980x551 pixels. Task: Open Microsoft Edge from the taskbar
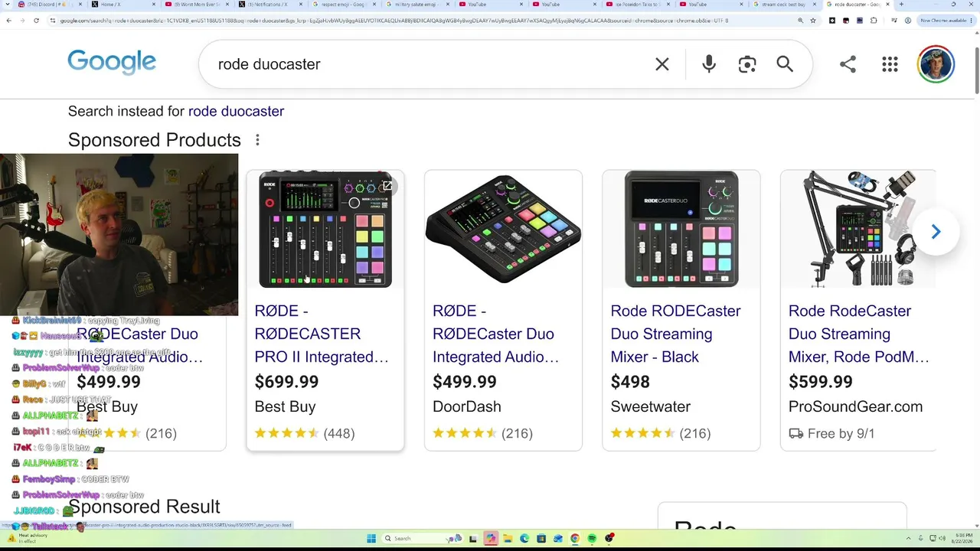(524, 538)
